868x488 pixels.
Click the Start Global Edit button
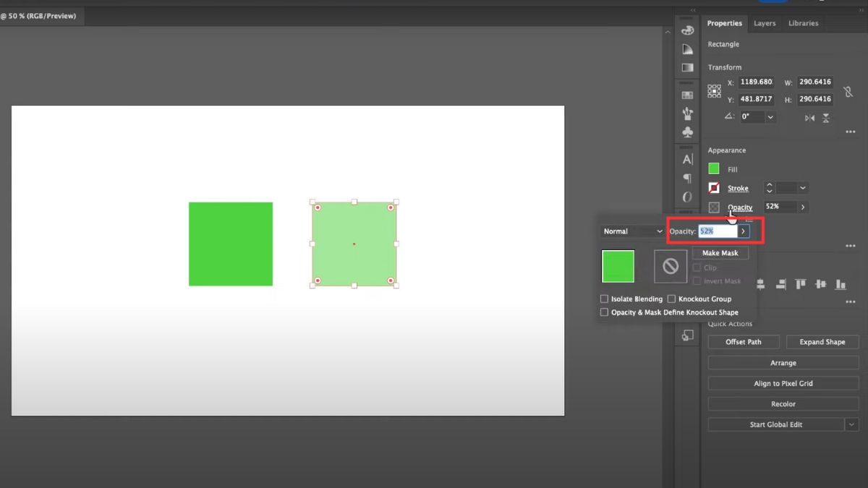point(776,424)
